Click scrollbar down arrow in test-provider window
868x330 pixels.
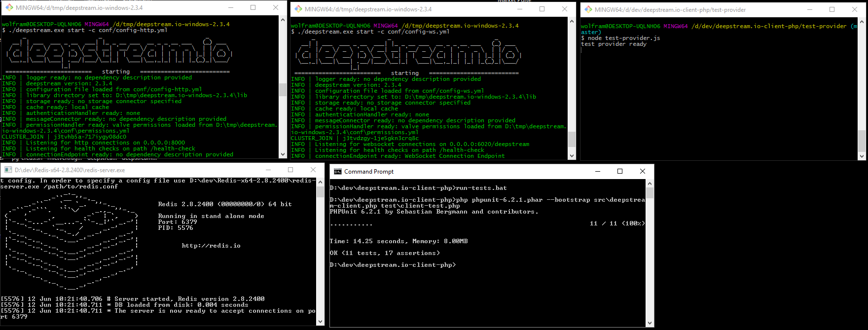(x=862, y=156)
